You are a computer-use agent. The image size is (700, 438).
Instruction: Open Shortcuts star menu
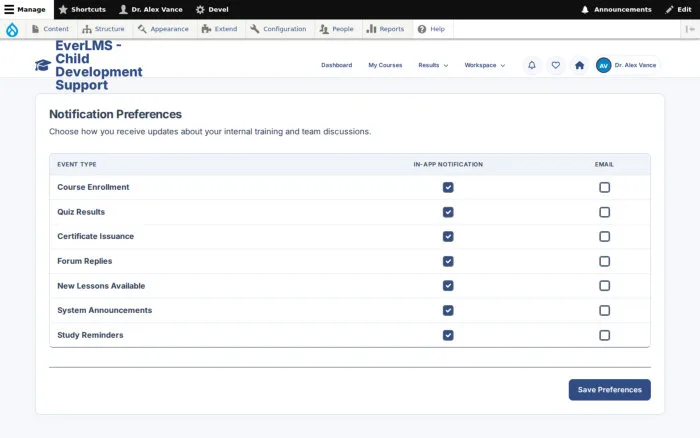click(82, 9)
